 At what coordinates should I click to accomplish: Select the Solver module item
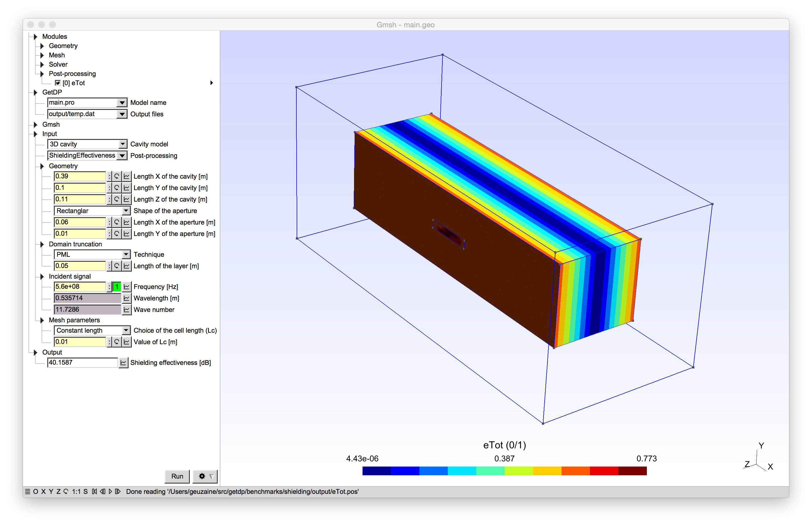click(x=58, y=64)
